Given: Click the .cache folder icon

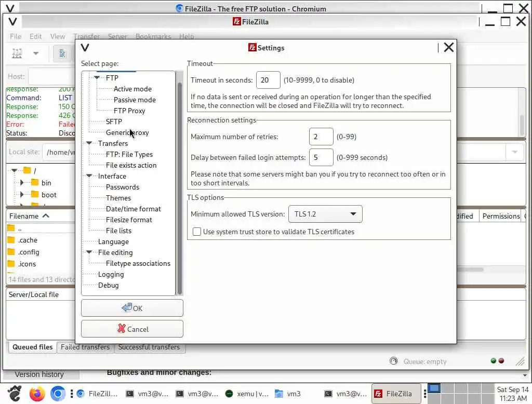Looking at the screenshot, I should tap(11, 240).
